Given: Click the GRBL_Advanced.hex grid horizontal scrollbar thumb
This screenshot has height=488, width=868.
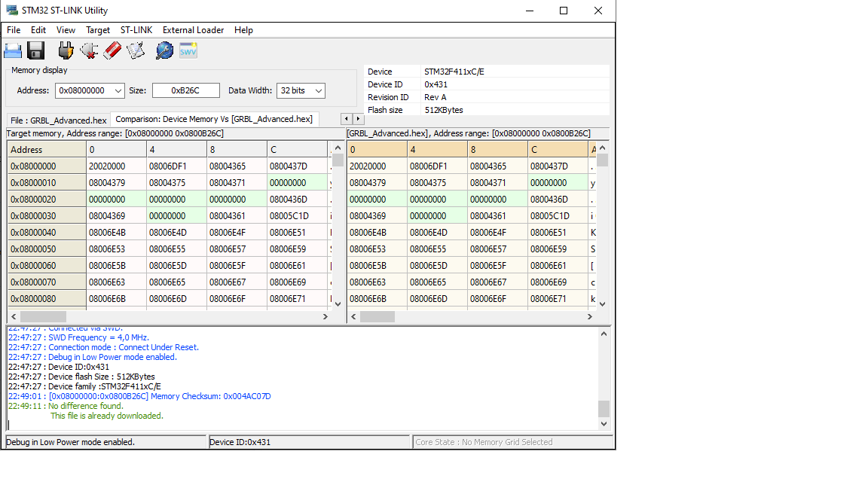Looking at the screenshot, I should pos(377,316).
